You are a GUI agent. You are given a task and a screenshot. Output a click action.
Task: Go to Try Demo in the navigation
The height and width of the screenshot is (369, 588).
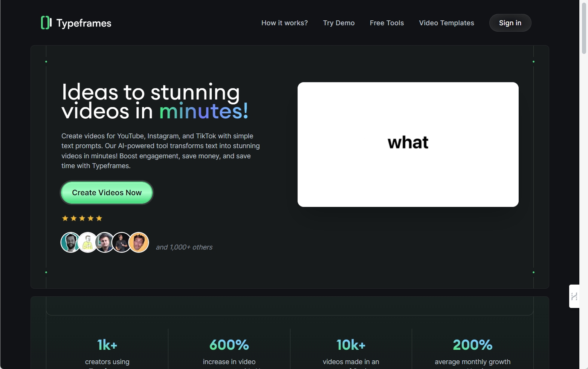(x=339, y=23)
